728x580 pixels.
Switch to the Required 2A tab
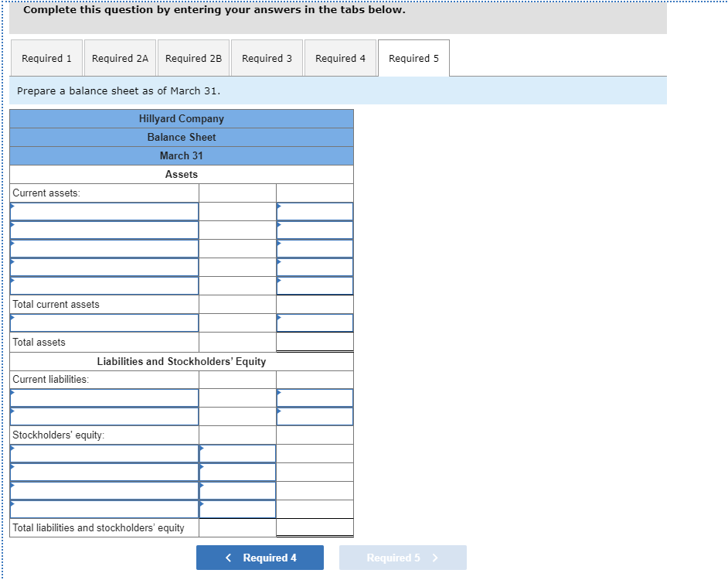(x=120, y=58)
